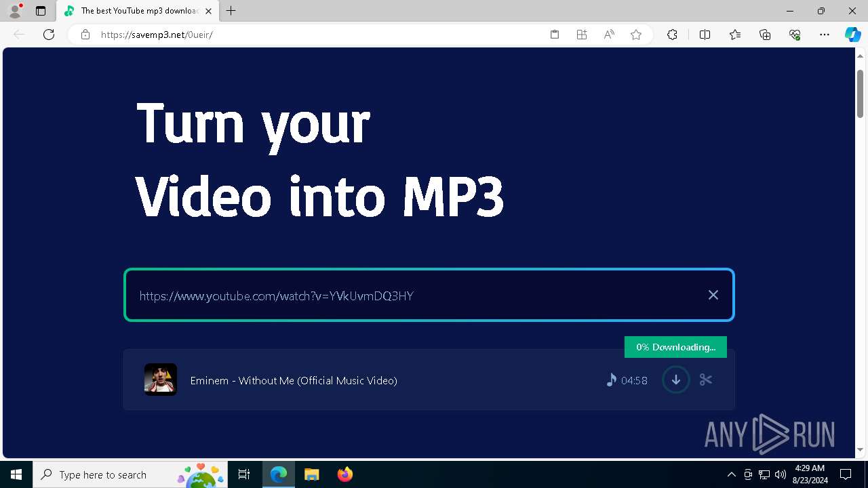Click the scrollbar down arrow

860,450
